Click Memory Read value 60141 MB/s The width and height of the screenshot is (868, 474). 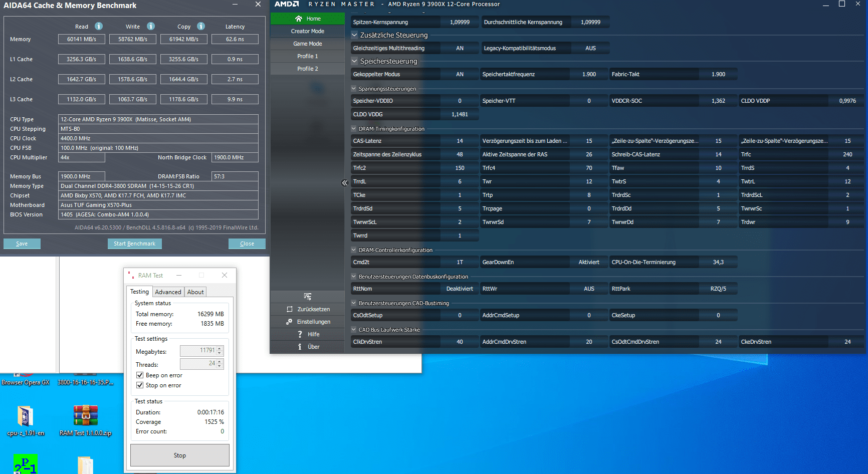click(82, 39)
